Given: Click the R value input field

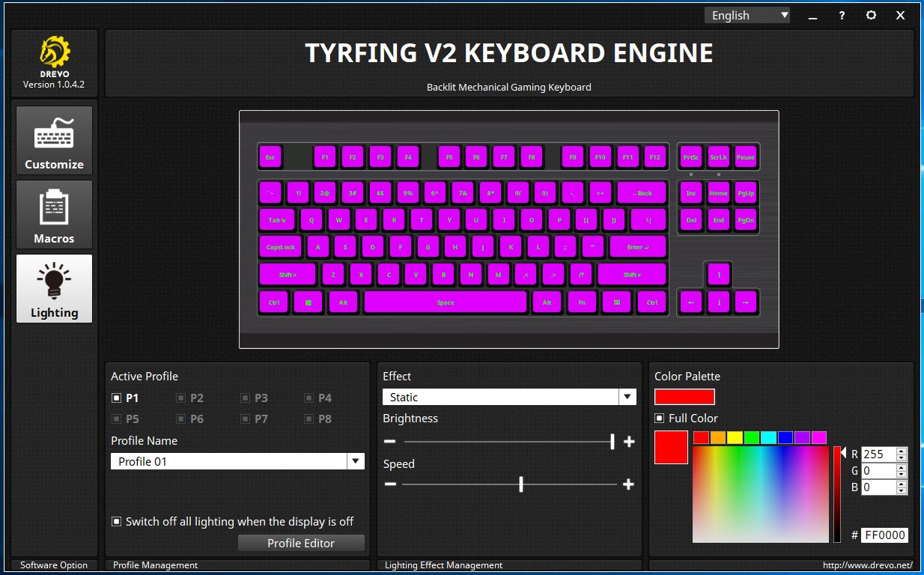Looking at the screenshot, I should coord(878,454).
